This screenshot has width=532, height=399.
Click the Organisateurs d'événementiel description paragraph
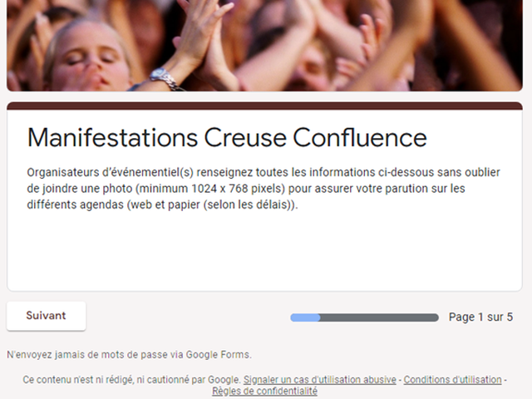tap(264, 189)
